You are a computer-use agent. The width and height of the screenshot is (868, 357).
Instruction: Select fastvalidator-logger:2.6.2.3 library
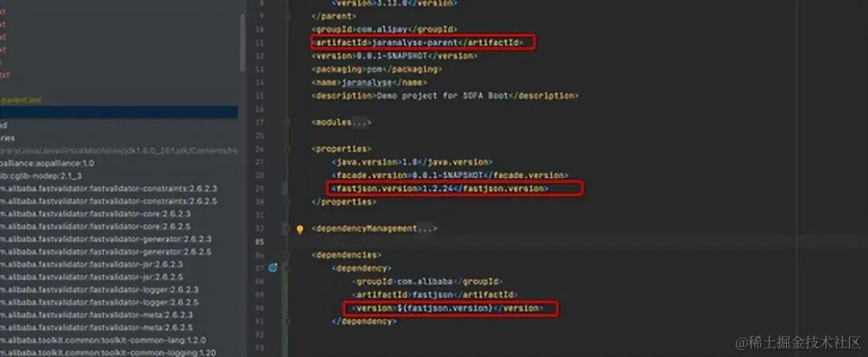click(99, 289)
